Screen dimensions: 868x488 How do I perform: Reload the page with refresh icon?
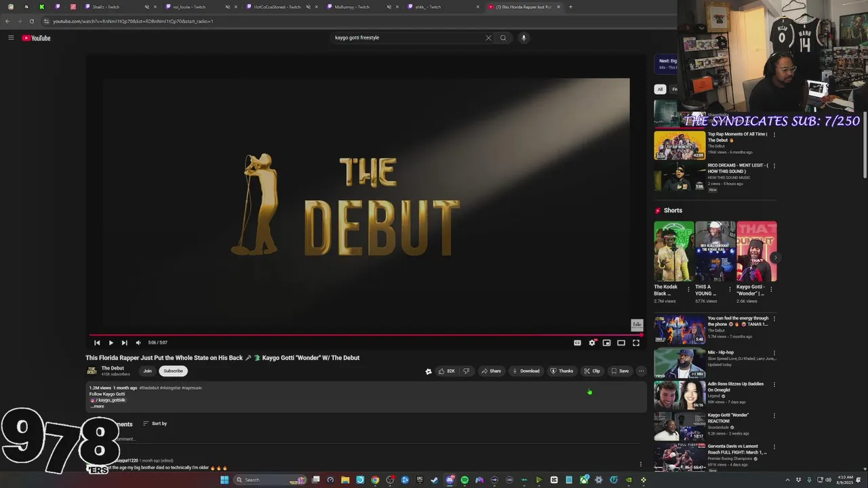(31, 21)
